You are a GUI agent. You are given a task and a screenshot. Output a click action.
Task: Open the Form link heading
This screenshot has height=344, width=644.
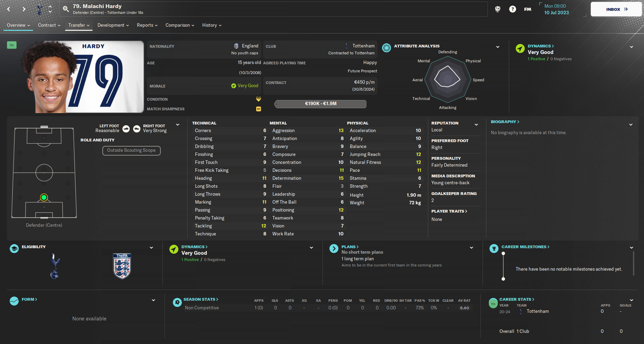point(30,299)
